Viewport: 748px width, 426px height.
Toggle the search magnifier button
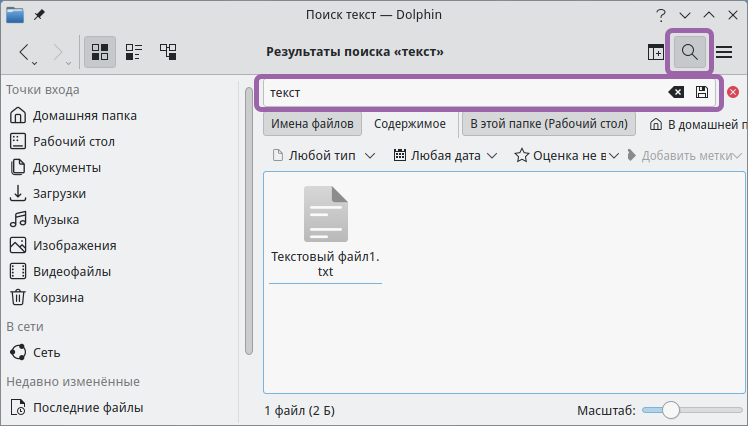[x=689, y=52]
